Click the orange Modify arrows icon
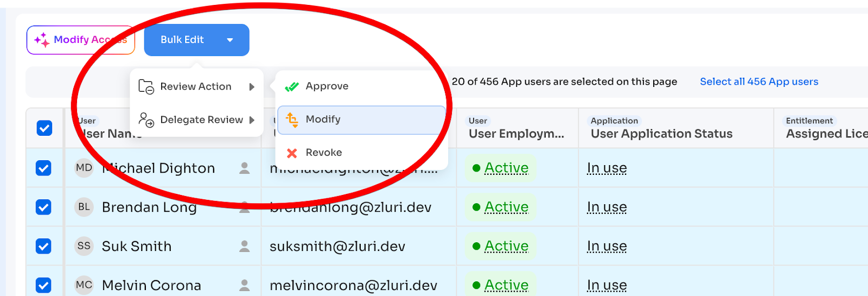Image resolution: width=868 pixels, height=296 pixels. point(292,119)
